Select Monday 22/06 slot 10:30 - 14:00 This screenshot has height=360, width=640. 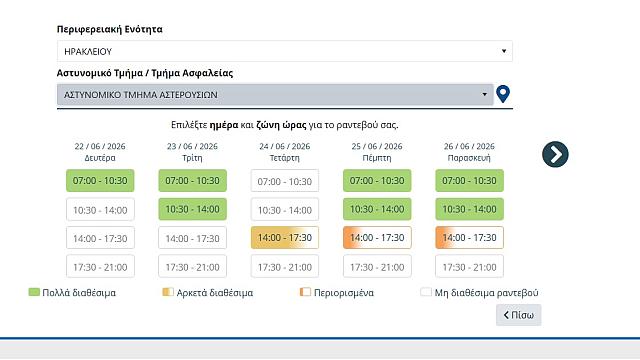[x=100, y=209]
